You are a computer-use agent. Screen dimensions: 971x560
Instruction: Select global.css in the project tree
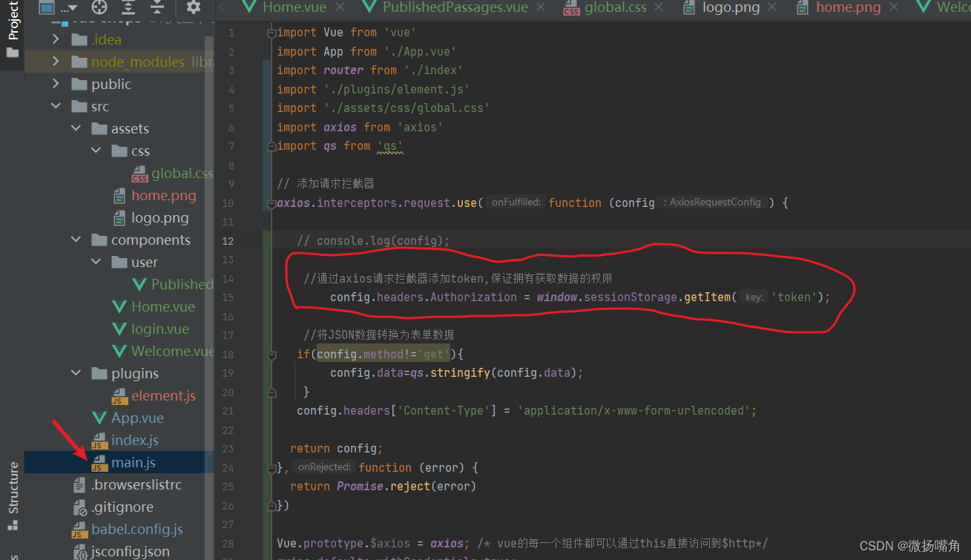click(182, 173)
